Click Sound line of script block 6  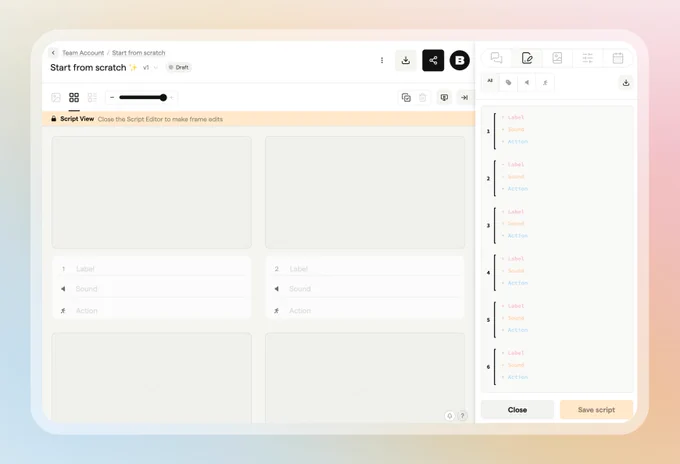click(515, 365)
